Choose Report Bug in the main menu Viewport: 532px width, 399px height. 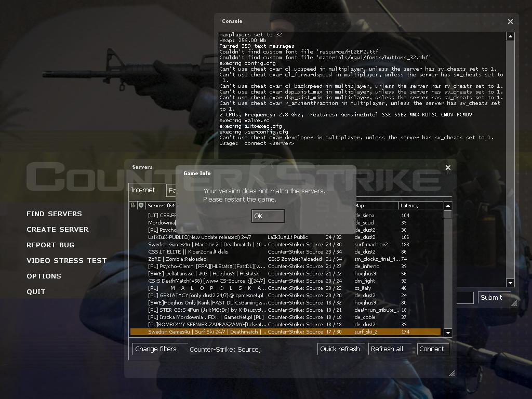[50, 245]
